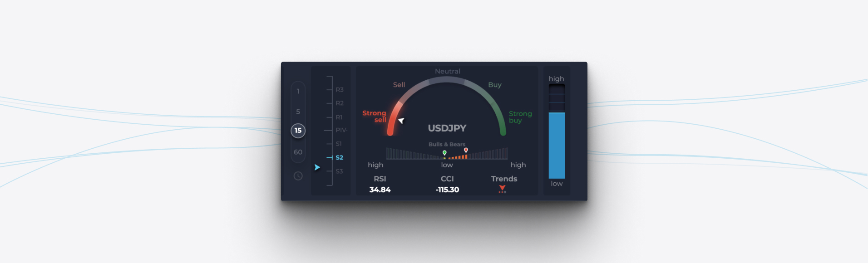Click the Sell gauge label
868x263 pixels.
(x=399, y=85)
